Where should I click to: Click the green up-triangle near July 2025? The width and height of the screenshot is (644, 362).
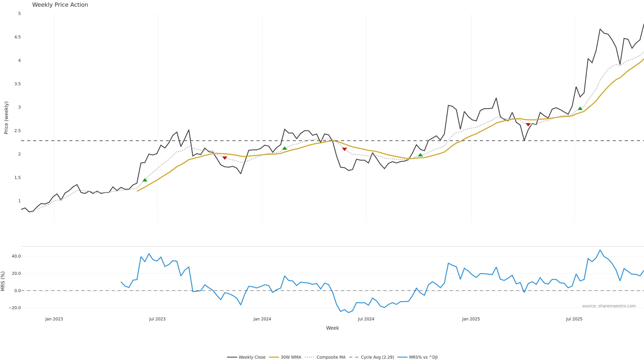(580, 108)
